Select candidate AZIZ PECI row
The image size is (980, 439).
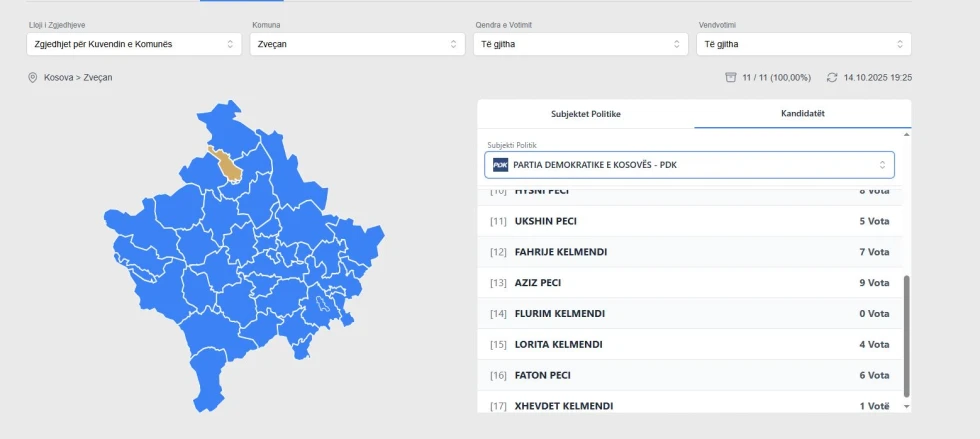690,283
